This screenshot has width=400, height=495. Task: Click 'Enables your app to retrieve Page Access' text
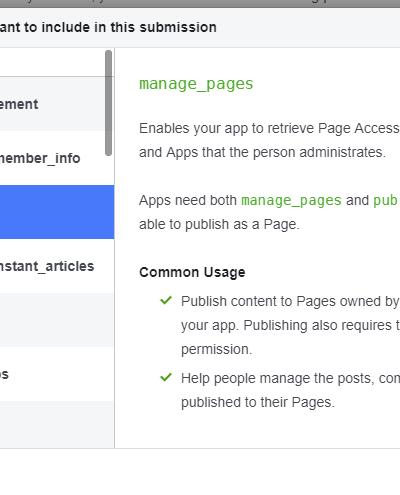pyautogui.click(x=269, y=128)
